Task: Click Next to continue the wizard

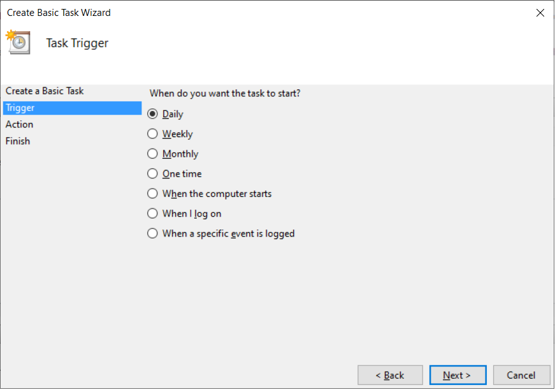Action: click(x=458, y=375)
